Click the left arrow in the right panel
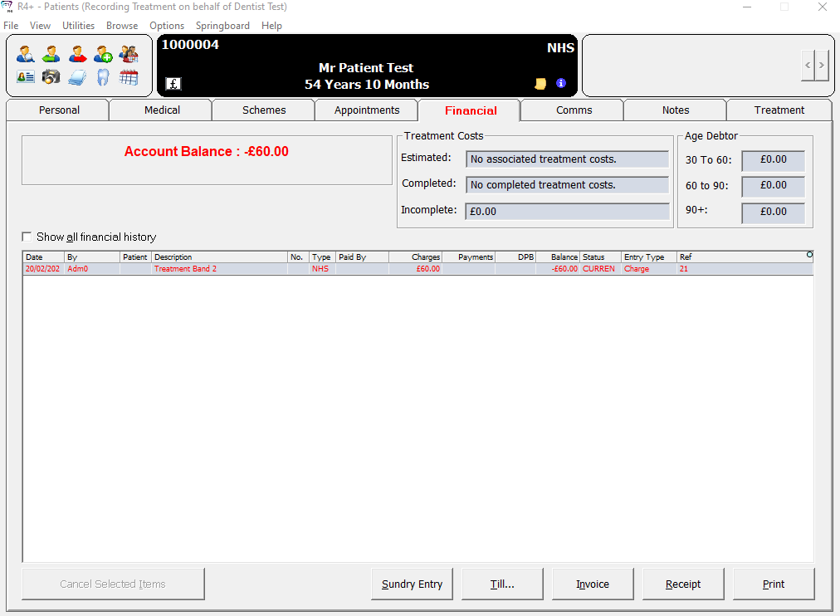The image size is (840, 616). pyautogui.click(x=808, y=66)
